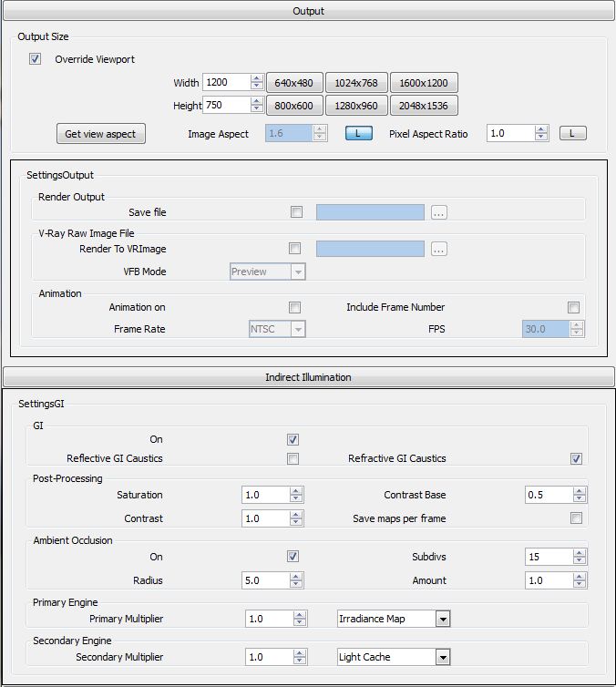Adjust Secondary Multiplier spinner arrows
This screenshot has height=687, width=616.
[x=300, y=657]
